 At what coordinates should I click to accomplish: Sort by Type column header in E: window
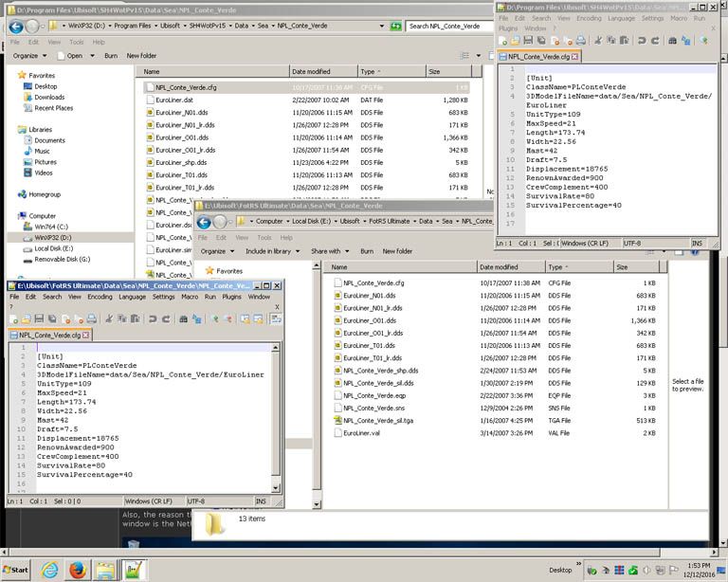pos(579,267)
